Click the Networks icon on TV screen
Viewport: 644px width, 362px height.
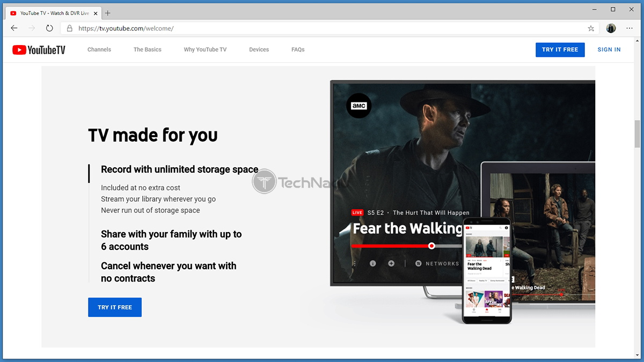(418, 263)
